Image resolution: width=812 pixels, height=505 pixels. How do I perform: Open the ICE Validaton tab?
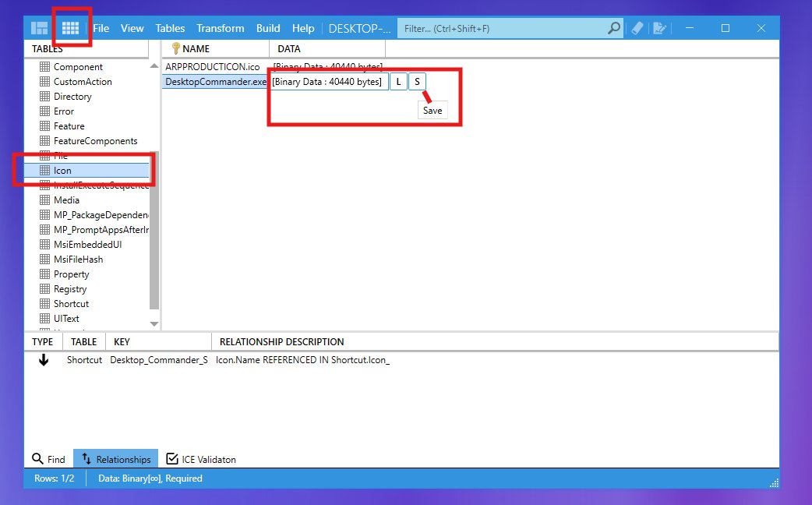(201, 459)
